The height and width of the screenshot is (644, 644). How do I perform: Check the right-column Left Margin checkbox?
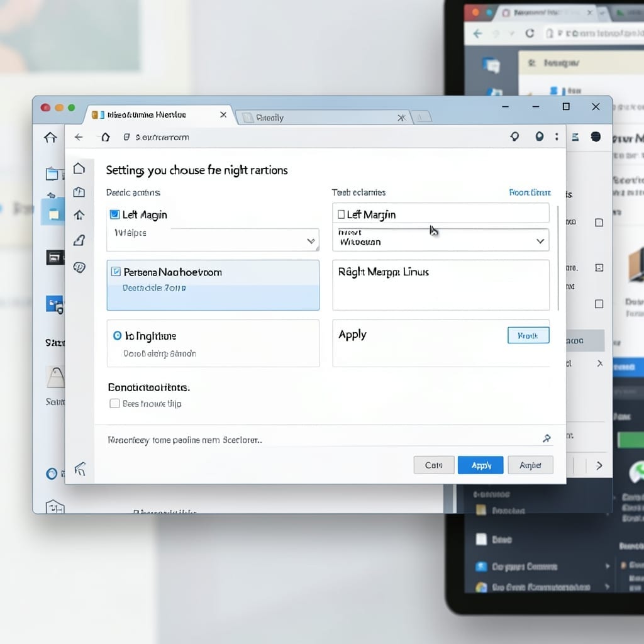[341, 214]
